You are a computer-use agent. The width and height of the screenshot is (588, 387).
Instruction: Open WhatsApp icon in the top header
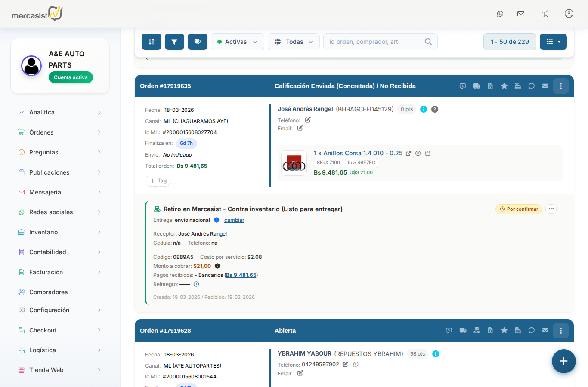tap(500, 14)
